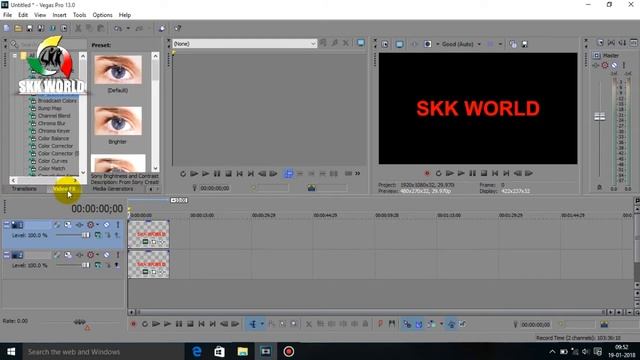The height and width of the screenshot is (360, 640).
Task: Open the File menu
Action: pos(7,15)
